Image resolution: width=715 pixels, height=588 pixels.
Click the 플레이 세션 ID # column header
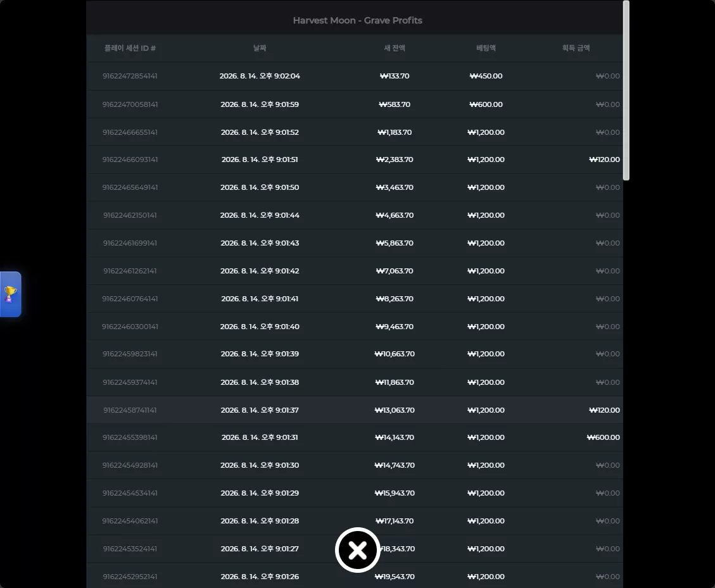click(x=130, y=48)
